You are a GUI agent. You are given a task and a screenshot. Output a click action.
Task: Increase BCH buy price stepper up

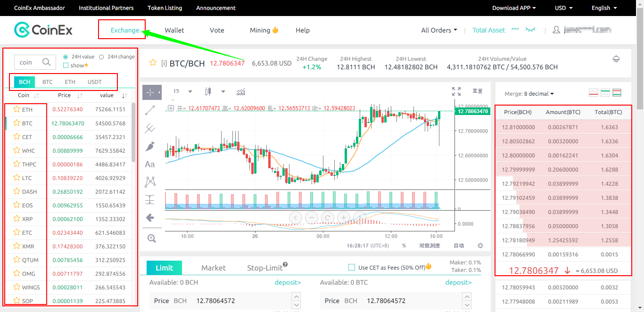[296, 296]
